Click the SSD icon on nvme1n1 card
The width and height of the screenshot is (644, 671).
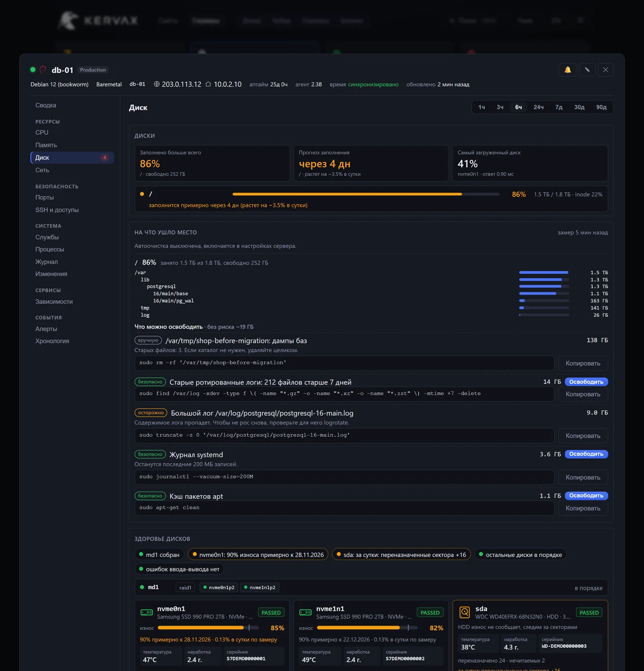click(x=305, y=612)
